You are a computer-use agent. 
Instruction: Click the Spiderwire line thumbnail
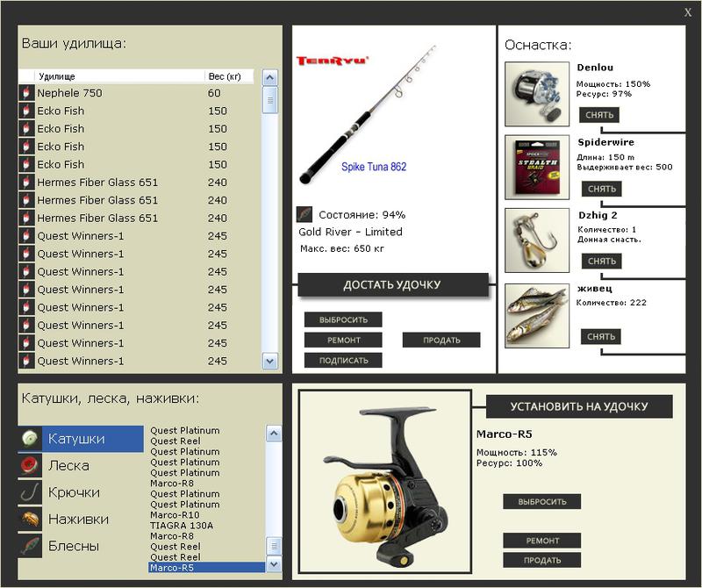coord(537,167)
